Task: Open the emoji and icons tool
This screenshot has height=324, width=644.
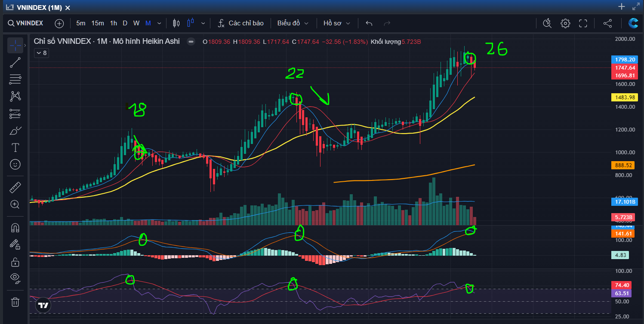Action: pos(15,164)
